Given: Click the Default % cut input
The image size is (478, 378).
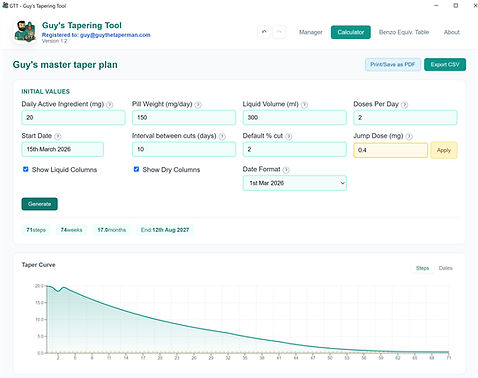Looking at the screenshot, I should coord(295,149).
